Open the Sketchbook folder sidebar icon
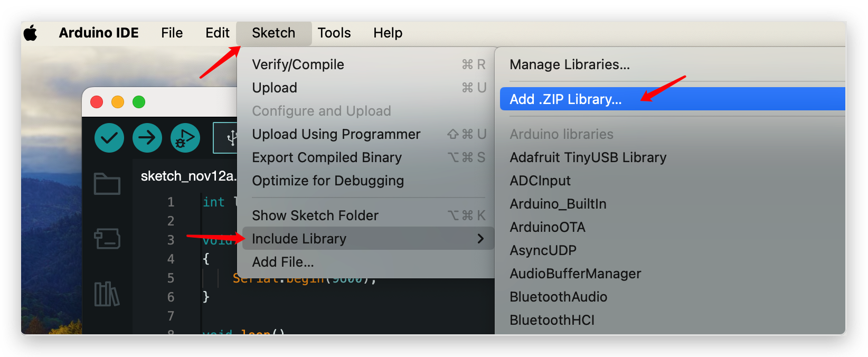The width and height of the screenshot is (868, 357). pyautogui.click(x=107, y=184)
